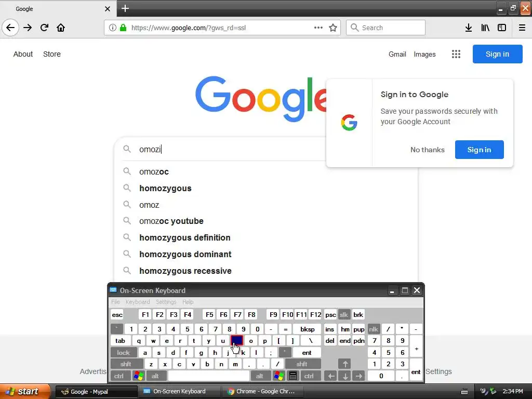
Task: Open the Windows start button
Action: (24, 392)
